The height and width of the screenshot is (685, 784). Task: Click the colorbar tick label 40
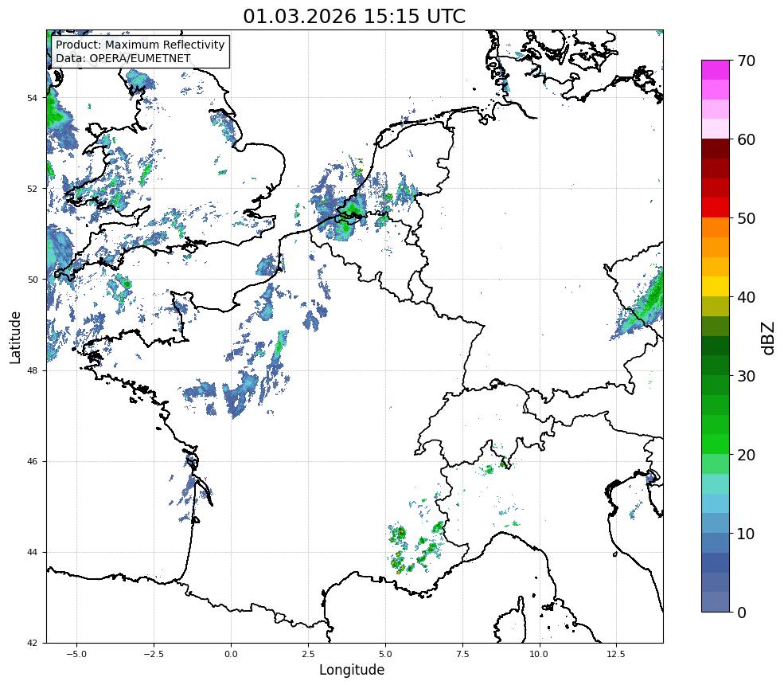746,297
